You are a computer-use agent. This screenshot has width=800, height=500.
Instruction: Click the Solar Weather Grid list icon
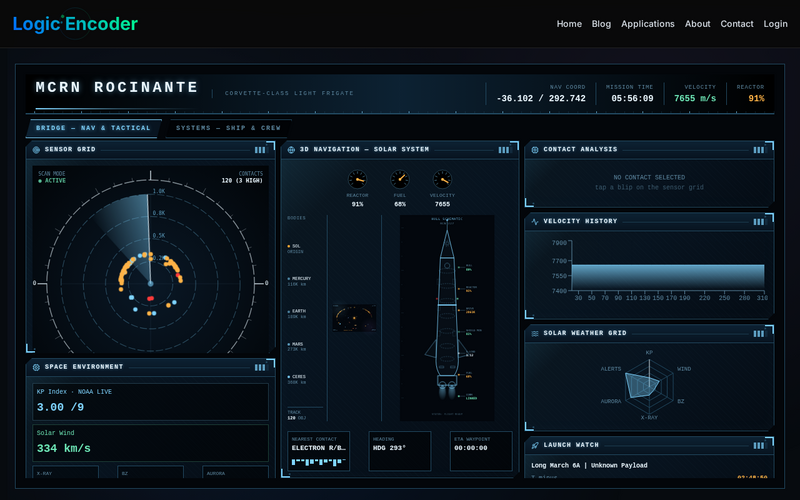(x=535, y=333)
